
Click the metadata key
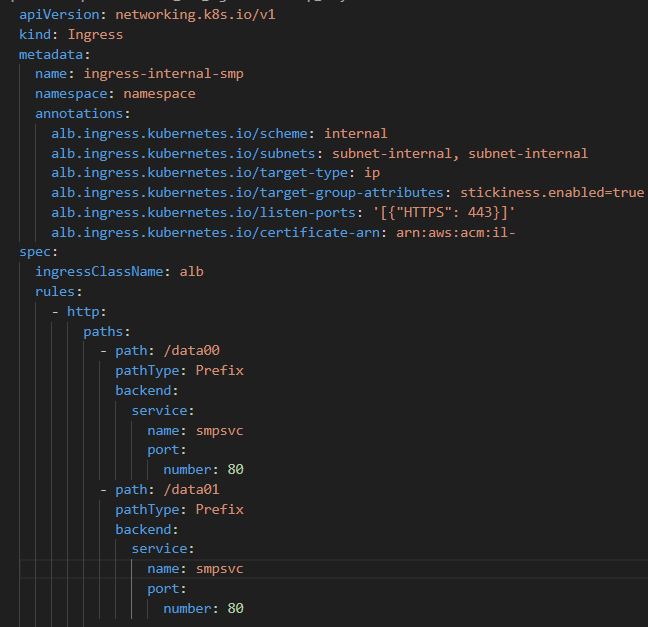coord(51,55)
